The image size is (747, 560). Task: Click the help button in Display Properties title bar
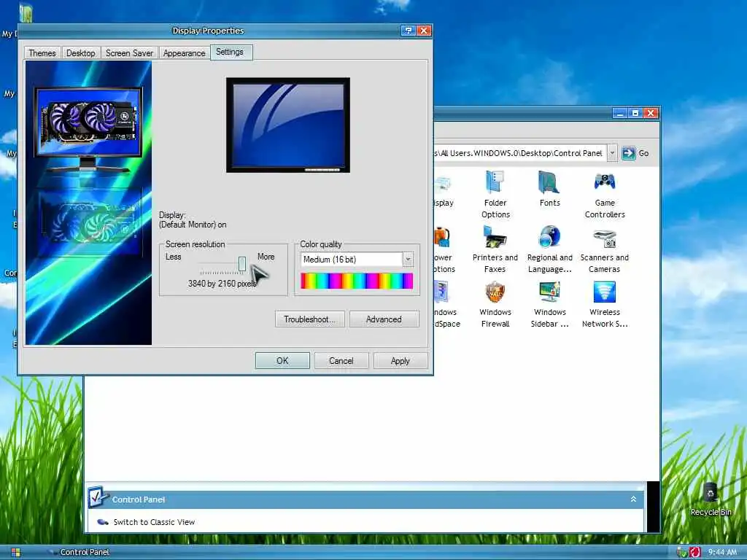408,31
